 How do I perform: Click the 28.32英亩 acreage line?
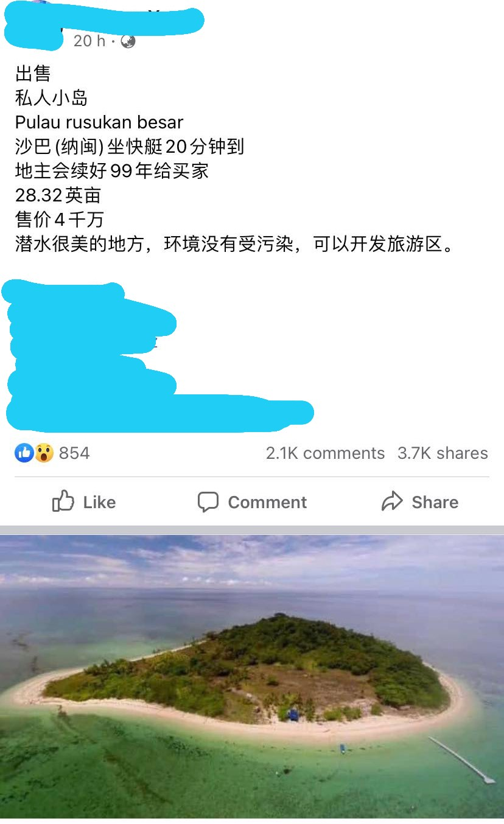click(58, 195)
